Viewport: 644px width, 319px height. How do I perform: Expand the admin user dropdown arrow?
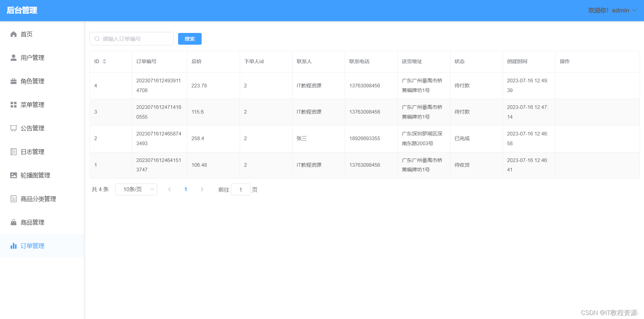(635, 10)
